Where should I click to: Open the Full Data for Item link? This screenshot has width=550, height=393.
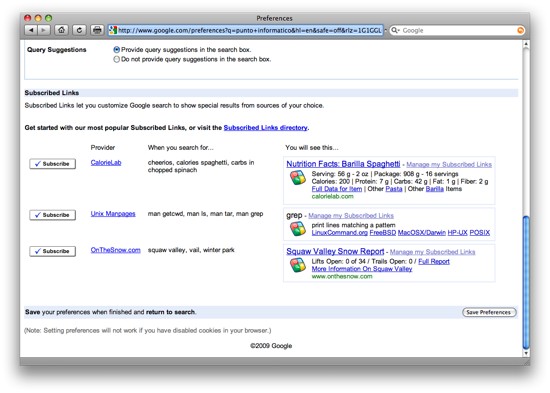[x=337, y=189]
